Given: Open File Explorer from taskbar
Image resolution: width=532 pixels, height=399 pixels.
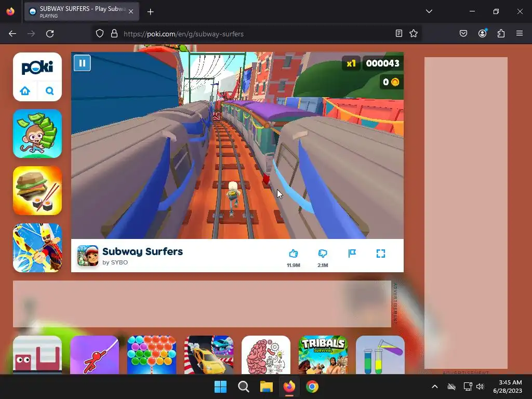Looking at the screenshot, I should tap(267, 387).
